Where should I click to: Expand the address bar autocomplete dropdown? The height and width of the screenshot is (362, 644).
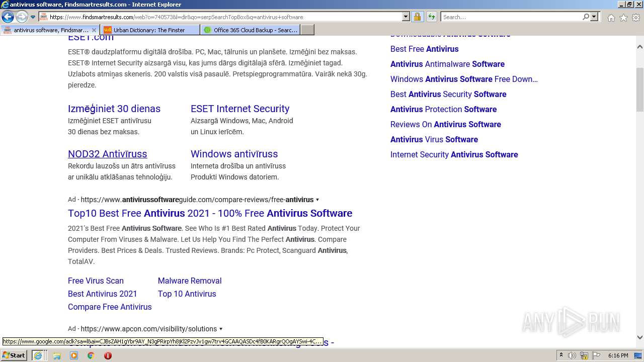click(406, 17)
